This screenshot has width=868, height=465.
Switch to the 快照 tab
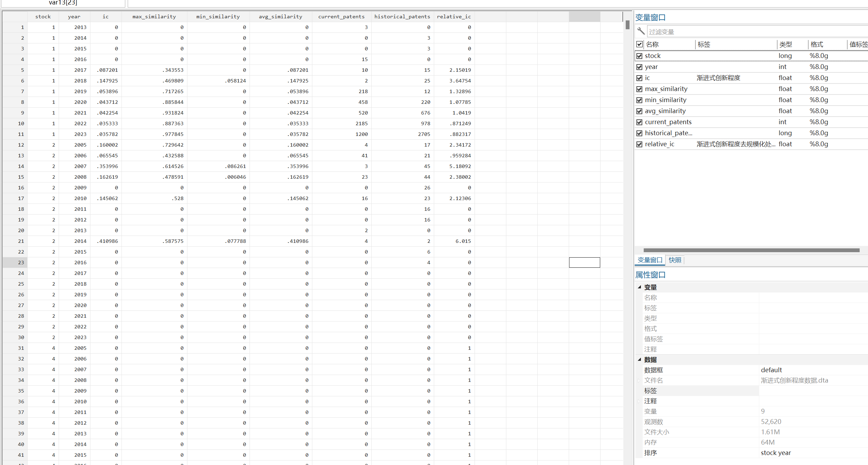(x=675, y=260)
